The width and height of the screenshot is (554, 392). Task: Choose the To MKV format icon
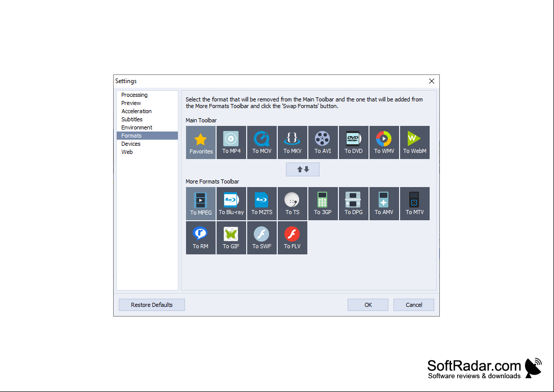pyautogui.click(x=293, y=142)
